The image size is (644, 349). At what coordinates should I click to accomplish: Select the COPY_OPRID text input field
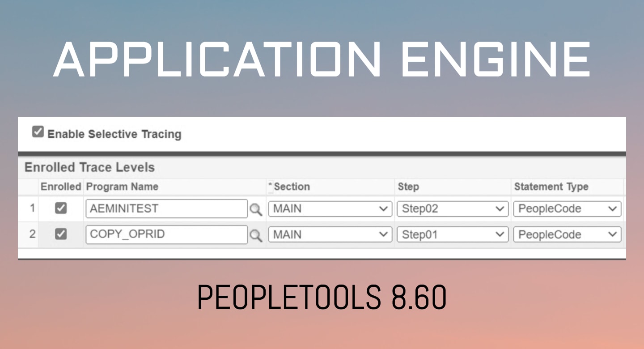click(165, 234)
